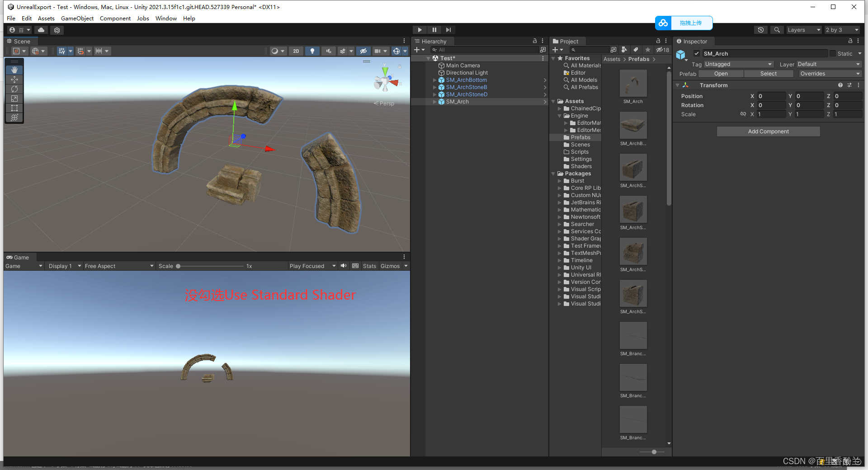The height and width of the screenshot is (470, 868).
Task: Open the Layer Default dropdown
Action: pos(829,64)
